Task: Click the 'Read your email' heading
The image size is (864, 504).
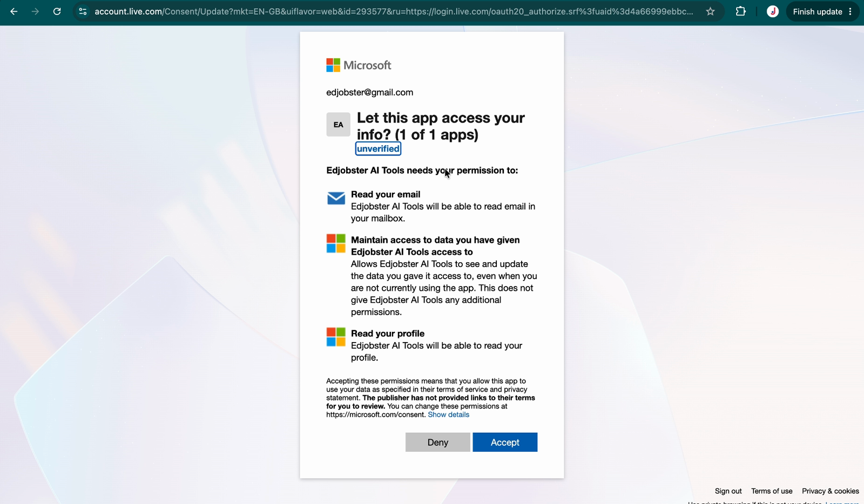Action: pyautogui.click(x=386, y=194)
